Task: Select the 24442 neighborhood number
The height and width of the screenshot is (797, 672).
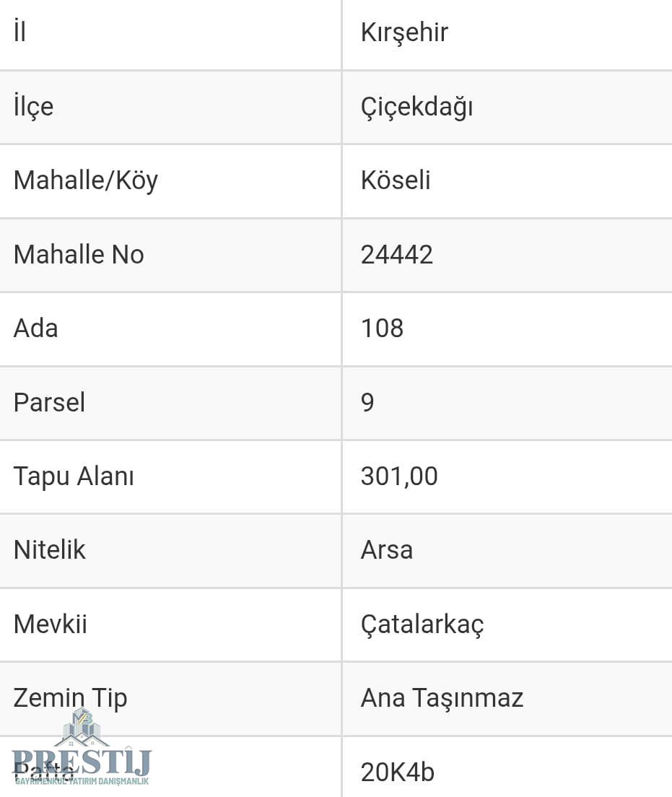Action: (396, 254)
